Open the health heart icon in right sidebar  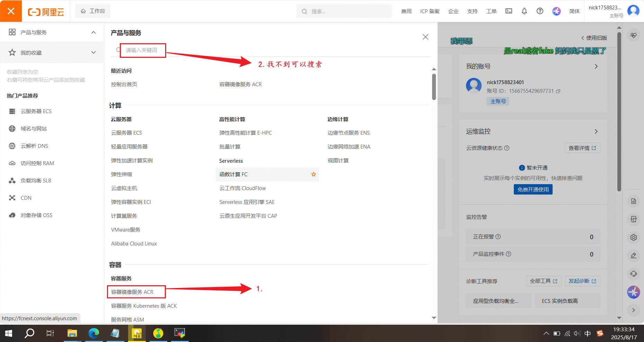(633, 35)
